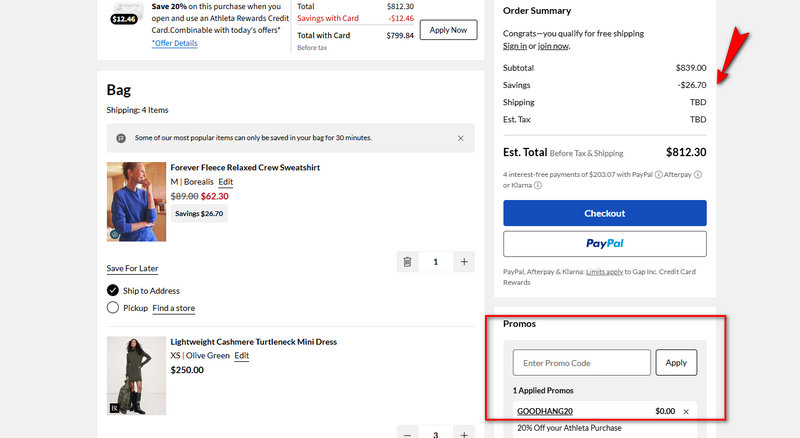Apply the entered promo code
800x438 pixels.
tap(676, 363)
